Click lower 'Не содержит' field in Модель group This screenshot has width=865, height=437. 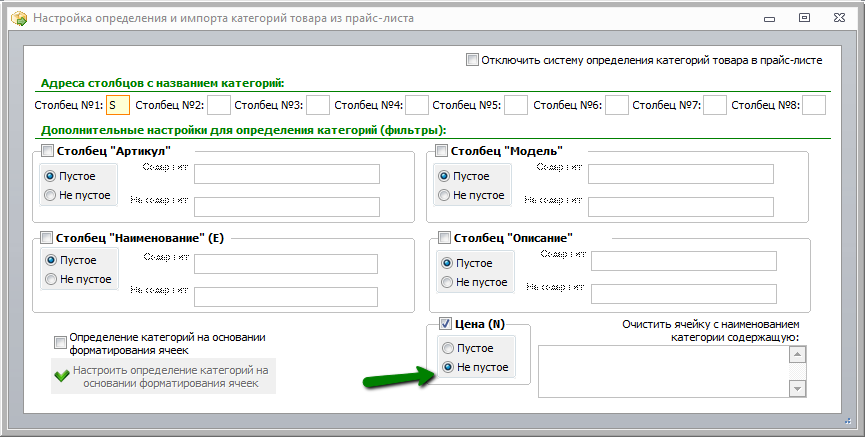[681, 207]
